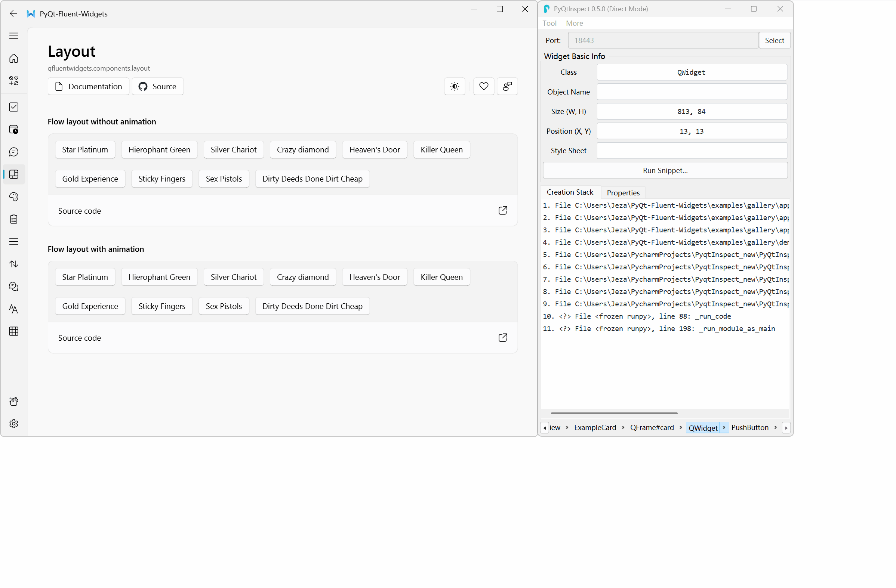Viewport: 896px width, 588px height.
Task: Open the external link icon beside Source code
Action: click(x=503, y=211)
